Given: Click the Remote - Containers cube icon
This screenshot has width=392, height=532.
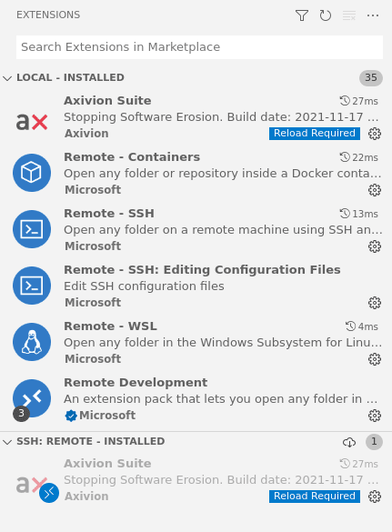Looking at the screenshot, I should click(x=32, y=173).
